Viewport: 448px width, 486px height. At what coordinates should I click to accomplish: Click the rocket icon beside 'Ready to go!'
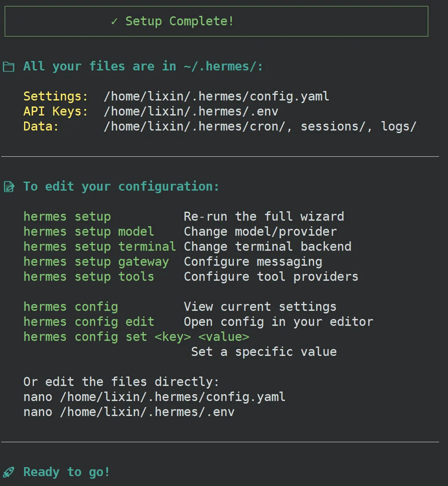coord(9,473)
